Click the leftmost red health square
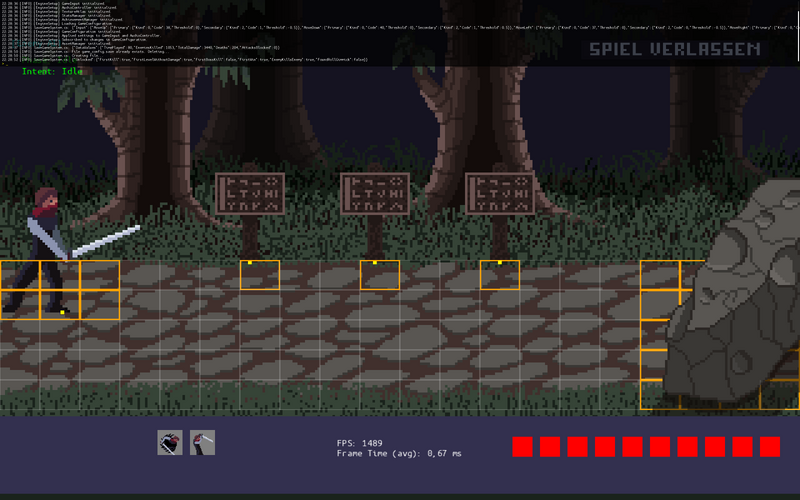The width and height of the screenshot is (800, 500). pos(522,446)
